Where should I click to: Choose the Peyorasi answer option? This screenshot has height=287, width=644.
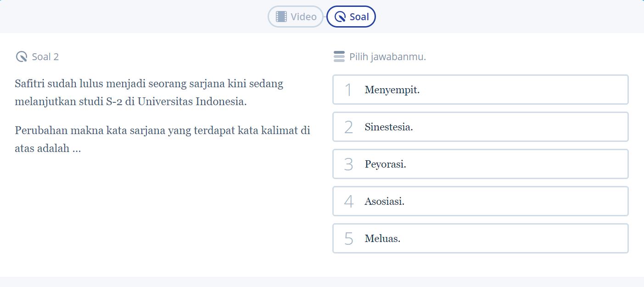(x=480, y=164)
